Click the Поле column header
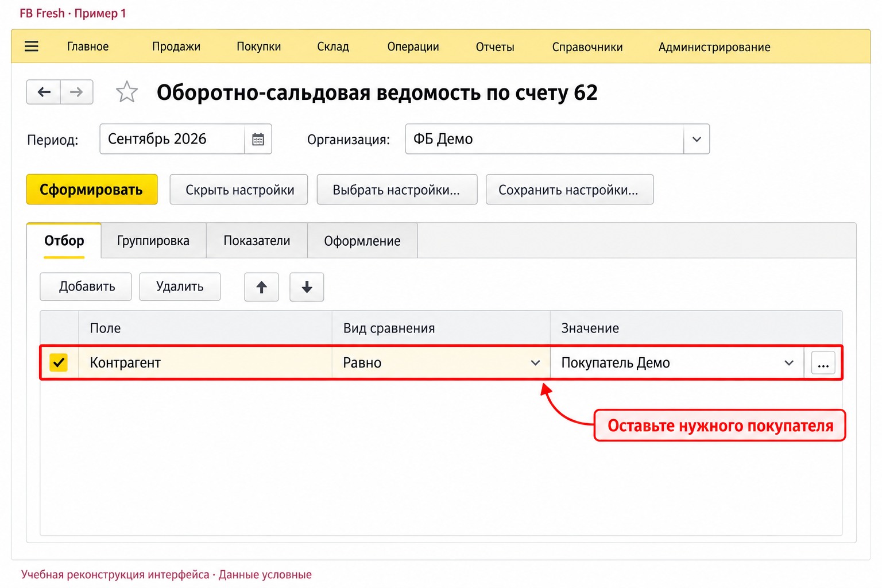This screenshot has width=882, height=588. click(205, 328)
